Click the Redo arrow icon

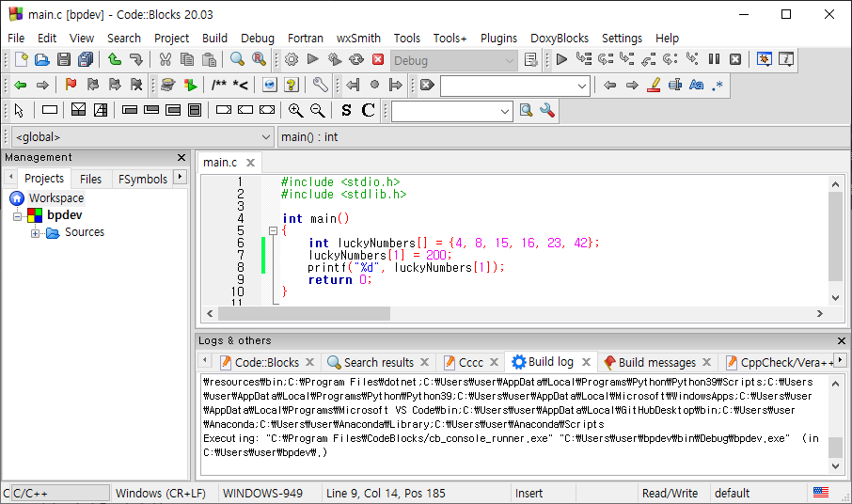click(x=135, y=59)
